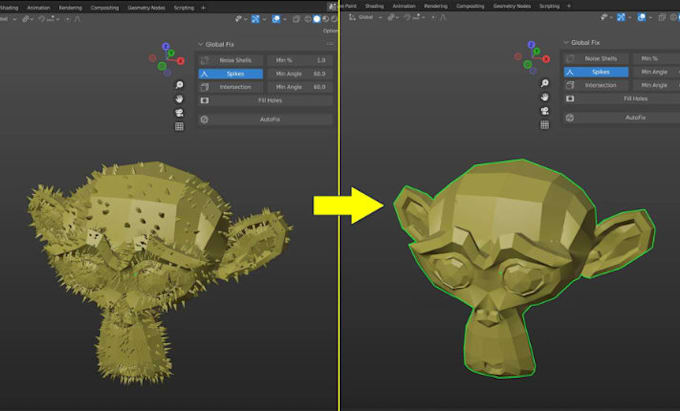This screenshot has width=680, height=411.
Task: Click Noise Shells icon in left panel
Action: (204, 60)
